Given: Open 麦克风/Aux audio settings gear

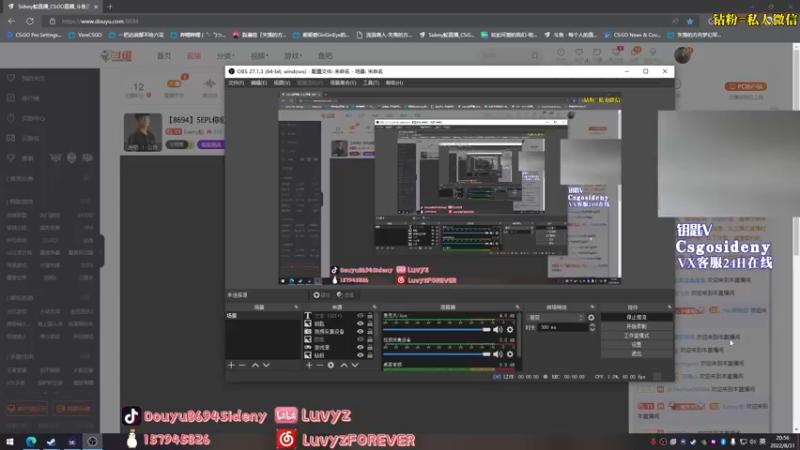Looking at the screenshot, I should [x=510, y=330].
